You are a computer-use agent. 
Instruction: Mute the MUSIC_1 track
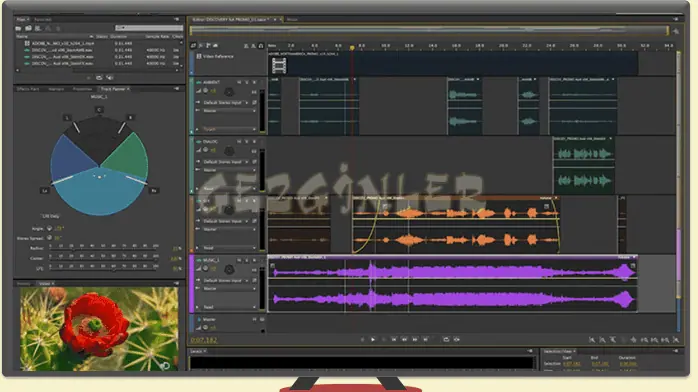coord(239,260)
